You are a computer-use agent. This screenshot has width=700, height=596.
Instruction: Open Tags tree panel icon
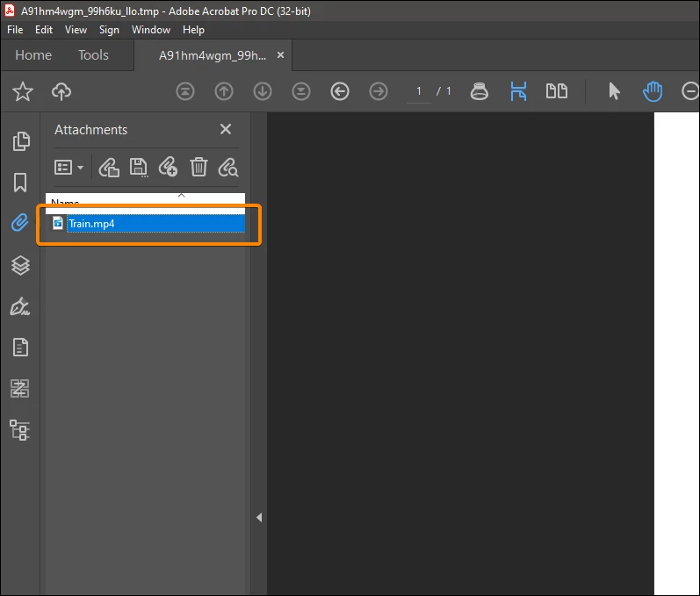pos(19,430)
